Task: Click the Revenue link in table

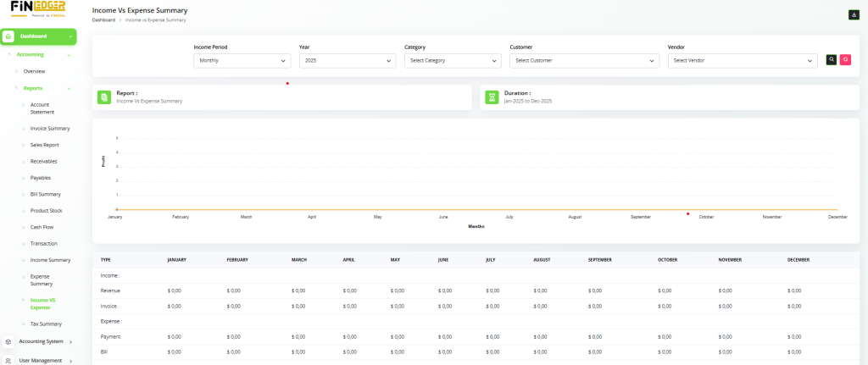Action: point(110,290)
